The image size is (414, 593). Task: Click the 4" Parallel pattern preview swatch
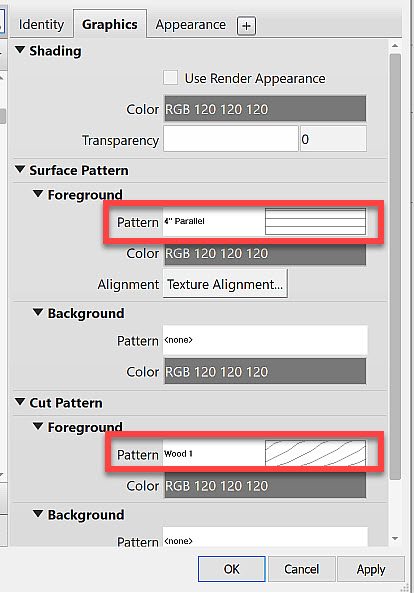point(315,221)
